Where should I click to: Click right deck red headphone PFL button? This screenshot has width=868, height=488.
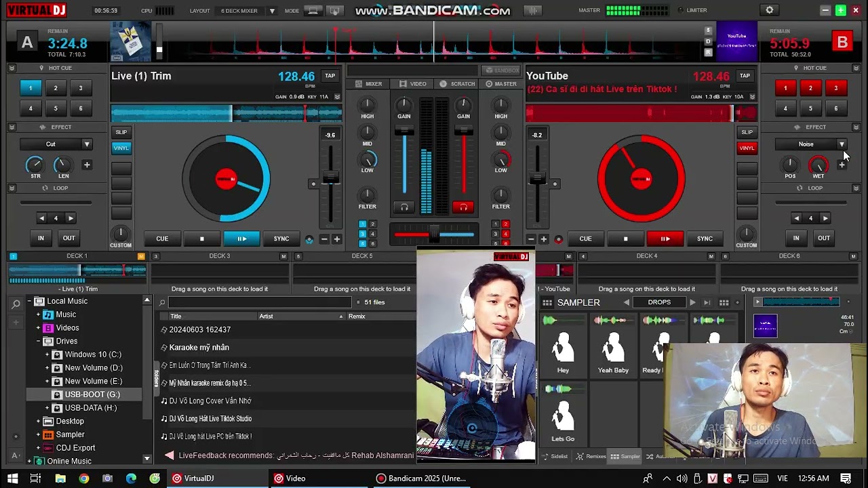point(464,207)
